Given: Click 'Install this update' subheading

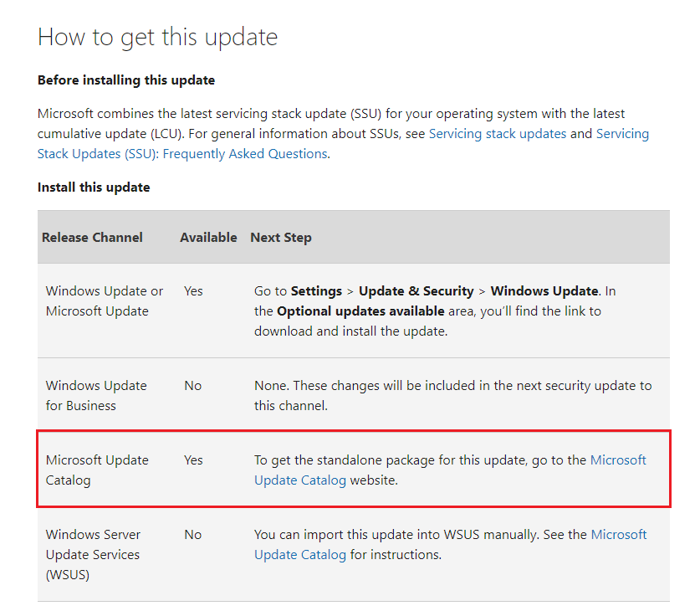Looking at the screenshot, I should click(x=94, y=187).
